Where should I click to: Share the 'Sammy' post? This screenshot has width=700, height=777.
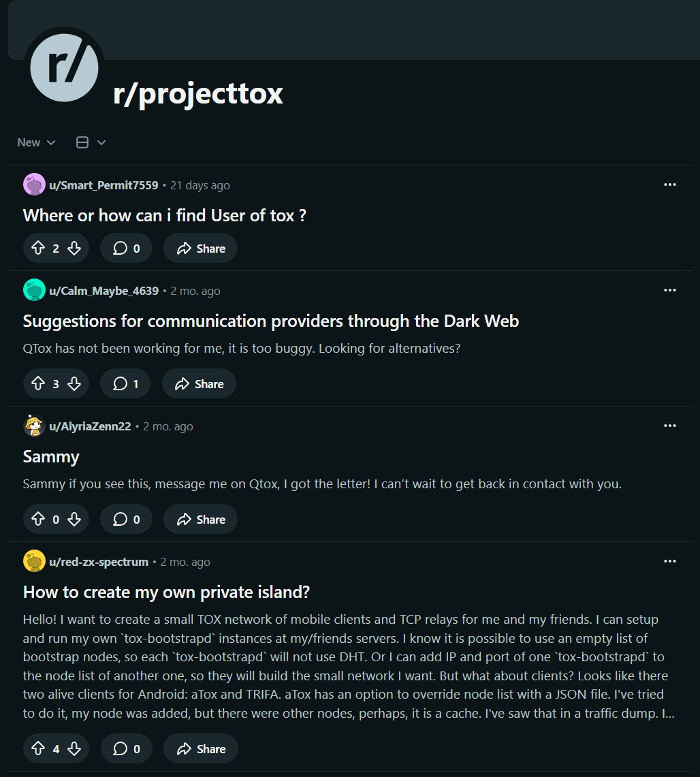[x=200, y=520]
